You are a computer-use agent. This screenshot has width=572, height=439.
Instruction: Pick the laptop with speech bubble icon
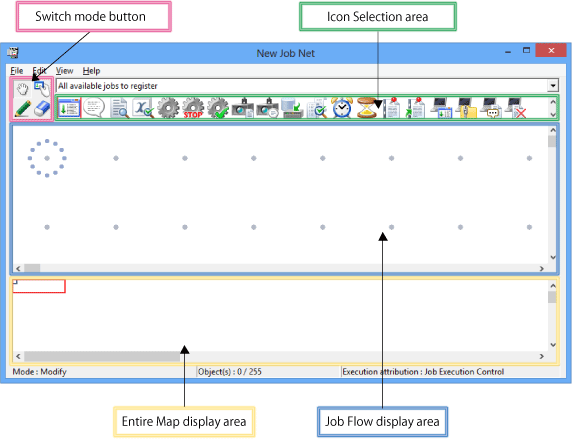point(491,108)
